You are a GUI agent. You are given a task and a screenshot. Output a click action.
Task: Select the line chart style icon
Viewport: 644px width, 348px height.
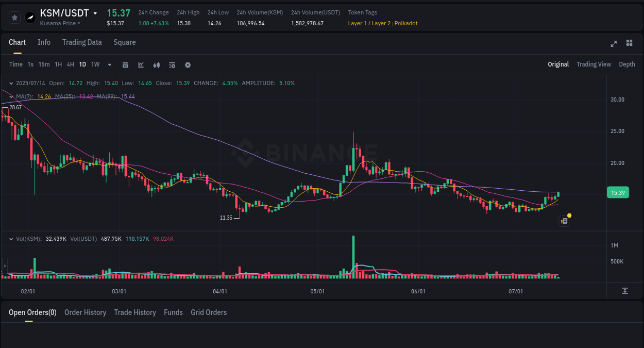click(141, 64)
